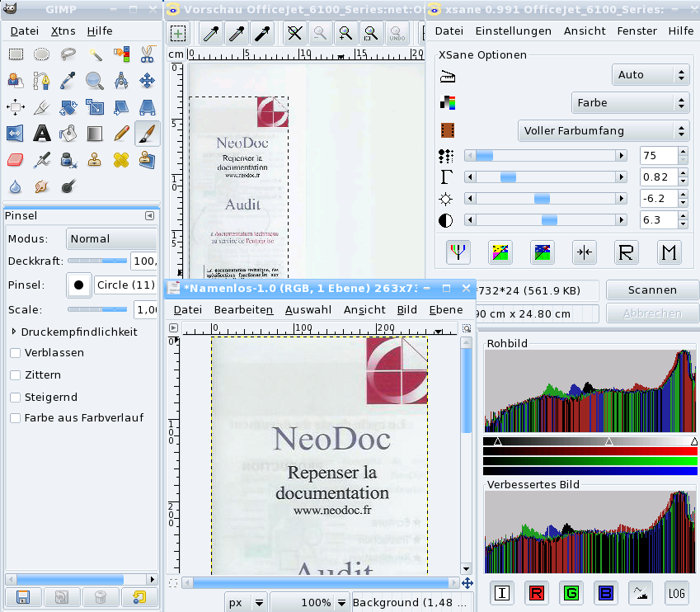Select the Scissors select tool
The image size is (700, 612).
[x=147, y=54]
